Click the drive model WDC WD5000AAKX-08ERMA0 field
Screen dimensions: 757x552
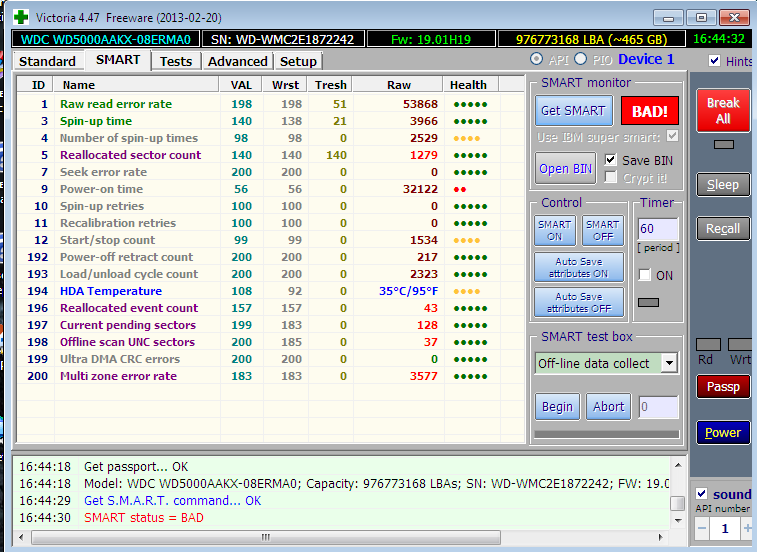[x=106, y=39]
